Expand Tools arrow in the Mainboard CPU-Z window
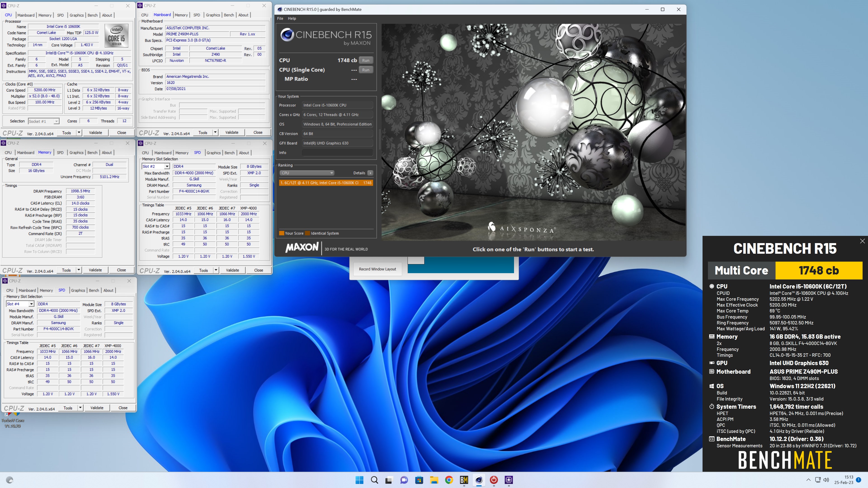The width and height of the screenshot is (868, 488). click(215, 132)
